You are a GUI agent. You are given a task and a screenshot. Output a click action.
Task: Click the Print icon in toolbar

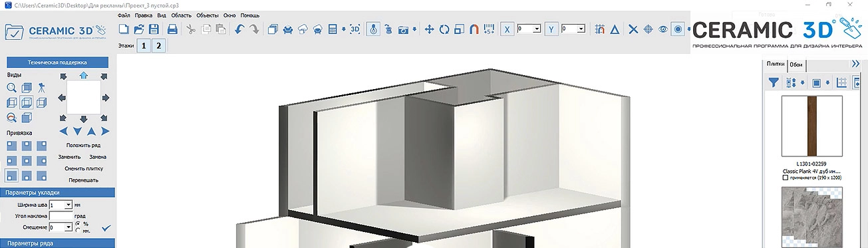(x=172, y=29)
